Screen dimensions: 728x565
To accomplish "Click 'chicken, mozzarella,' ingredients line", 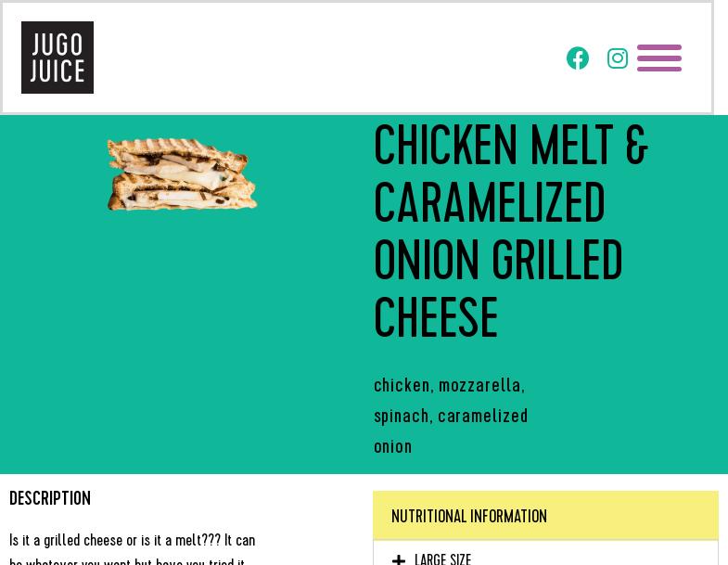I will tap(449, 385).
